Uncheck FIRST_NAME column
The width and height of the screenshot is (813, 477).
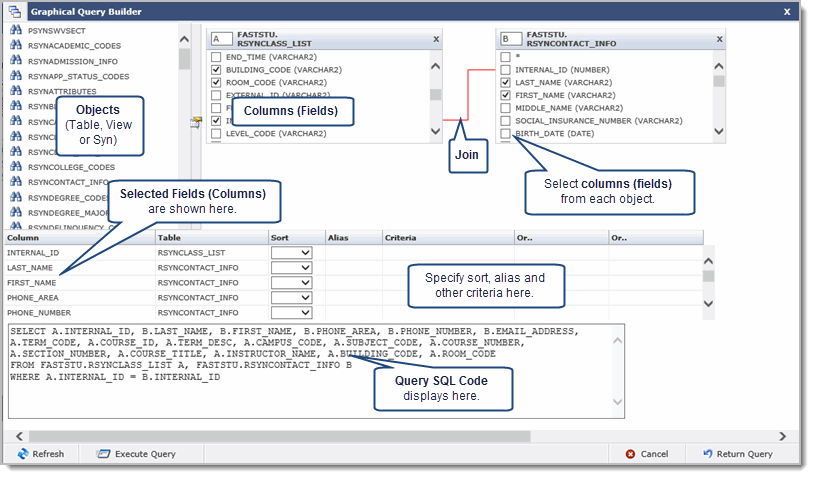[x=506, y=95]
